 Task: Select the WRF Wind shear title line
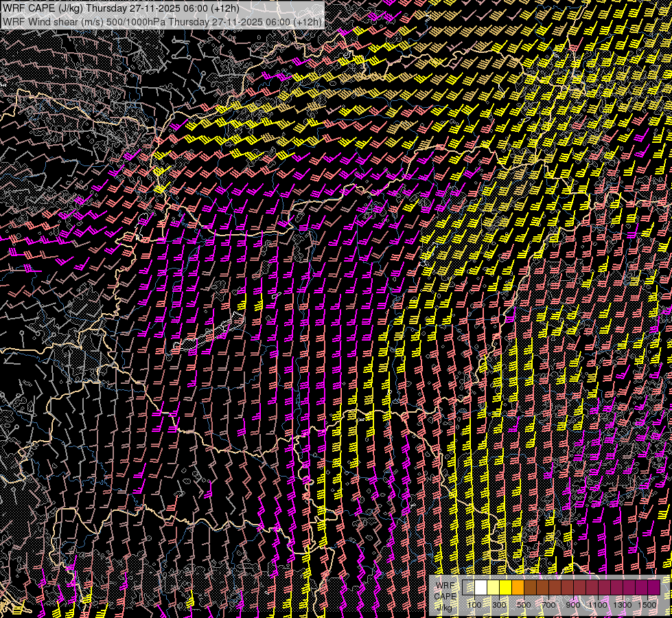pos(162,21)
